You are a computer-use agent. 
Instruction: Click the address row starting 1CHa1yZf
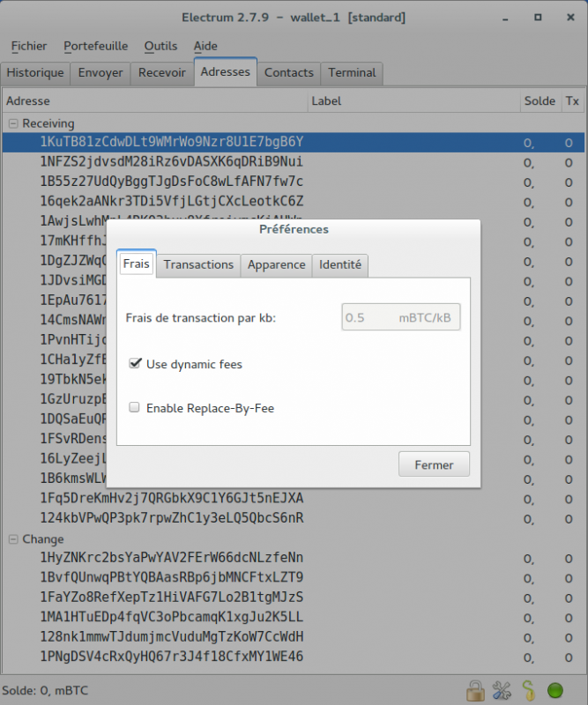73,360
